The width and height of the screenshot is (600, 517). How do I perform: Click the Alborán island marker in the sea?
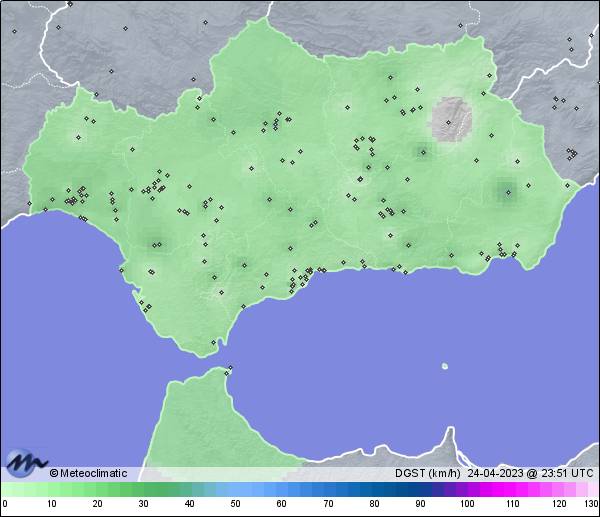445,366
